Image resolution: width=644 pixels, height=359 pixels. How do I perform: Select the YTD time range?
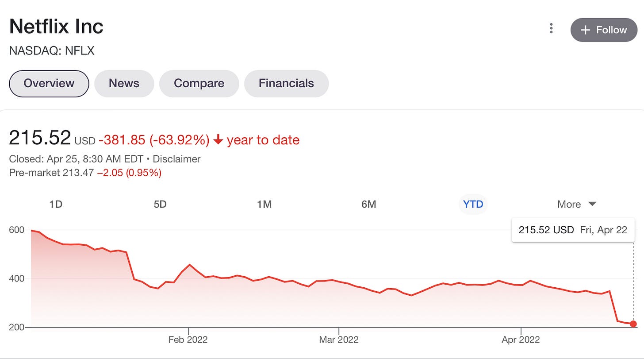click(x=473, y=204)
